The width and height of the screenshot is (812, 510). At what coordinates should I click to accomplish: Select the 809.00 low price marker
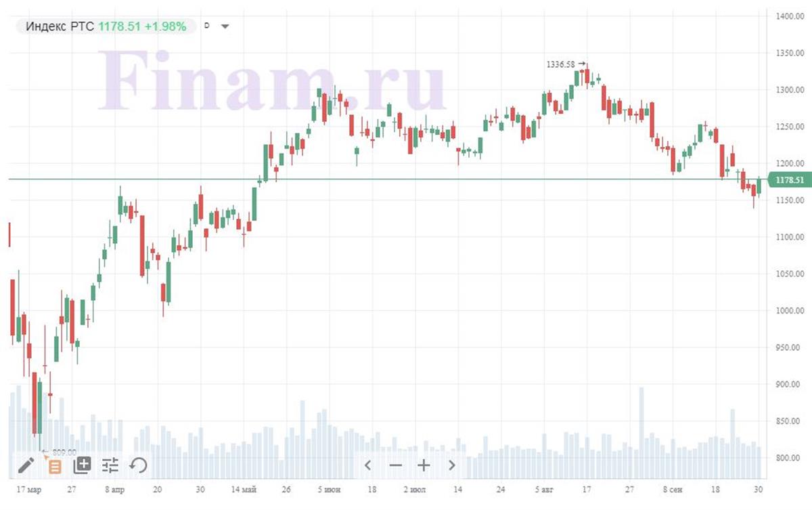tap(64, 452)
